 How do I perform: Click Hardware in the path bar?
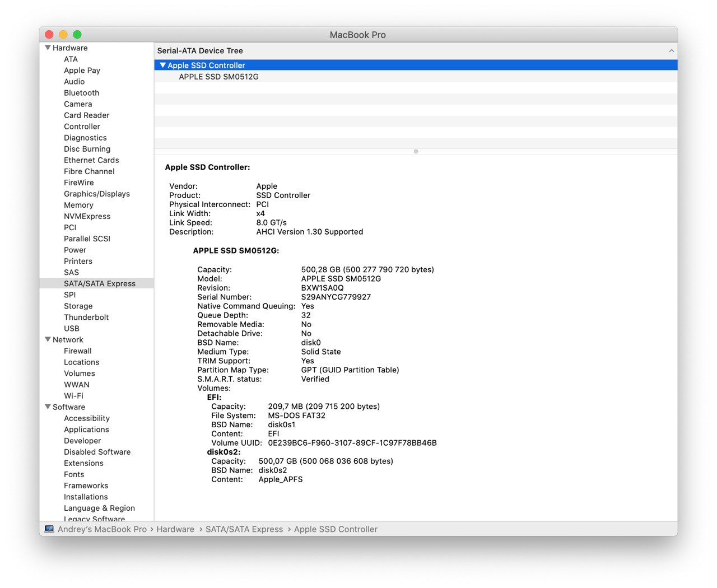pos(175,529)
